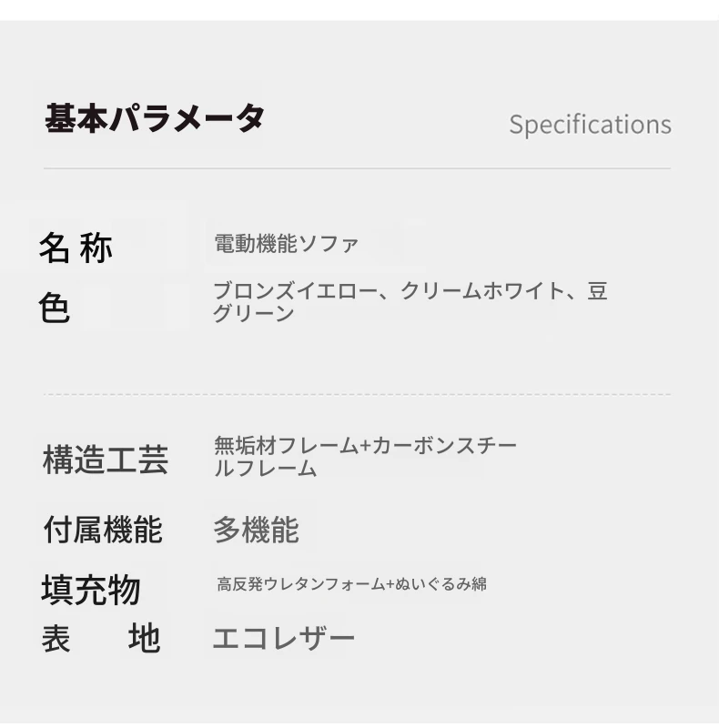Select the 名称 row label

click(76, 248)
